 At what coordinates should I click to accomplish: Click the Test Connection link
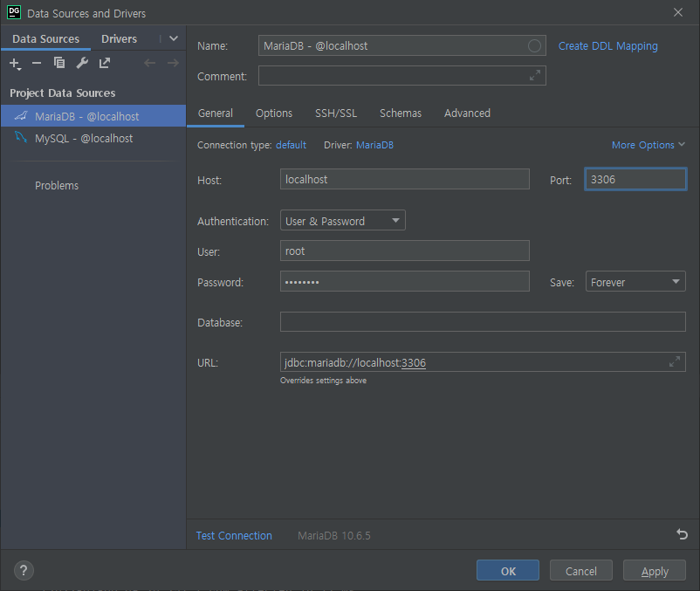(x=234, y=536)
